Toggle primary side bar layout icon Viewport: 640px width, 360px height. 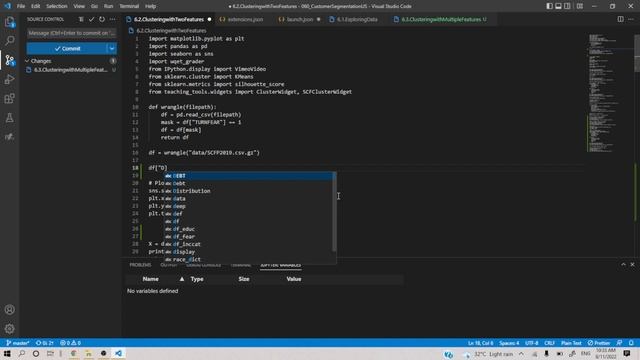[x=549, y=6]
